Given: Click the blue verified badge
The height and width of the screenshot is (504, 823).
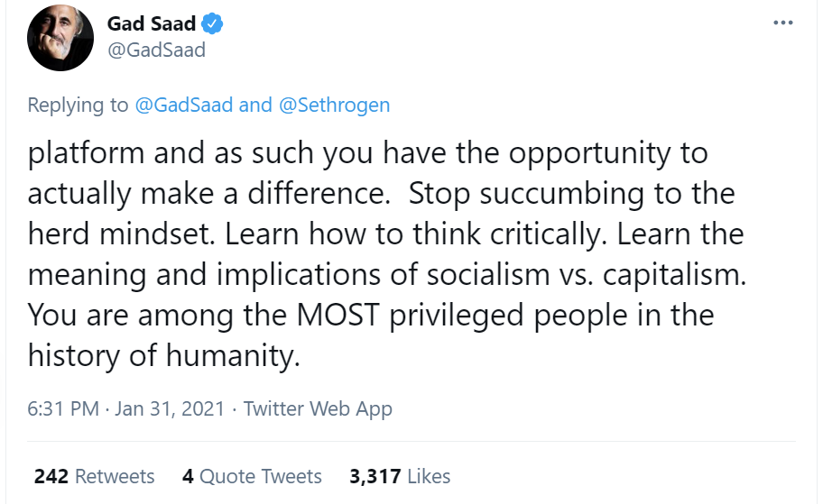Looking at the screenshot, I should [213, 24].
